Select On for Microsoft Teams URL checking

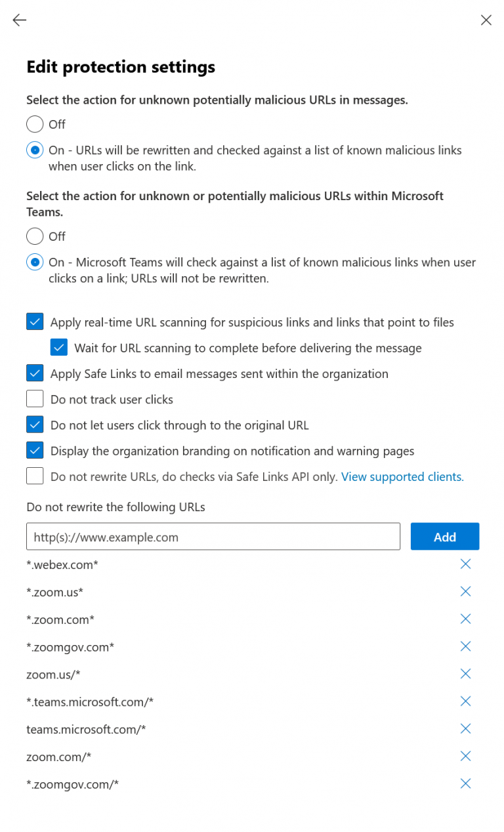click(34, 262)
